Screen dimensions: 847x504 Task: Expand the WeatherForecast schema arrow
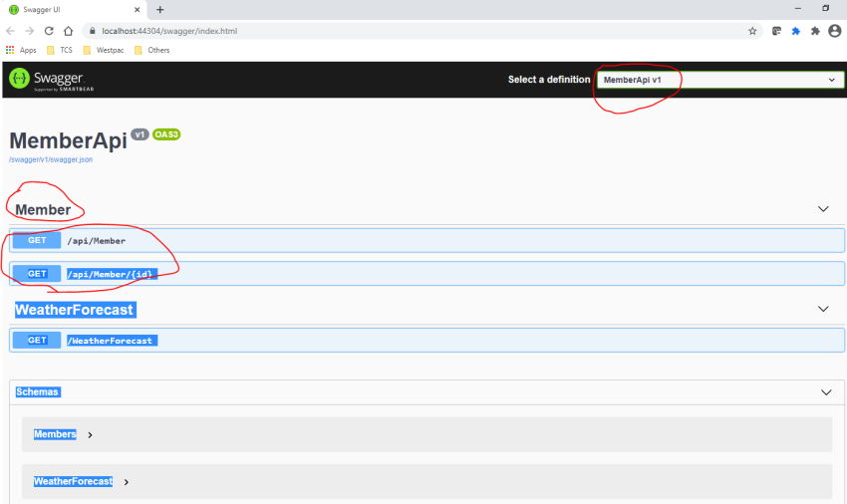(x=126, y=482)
